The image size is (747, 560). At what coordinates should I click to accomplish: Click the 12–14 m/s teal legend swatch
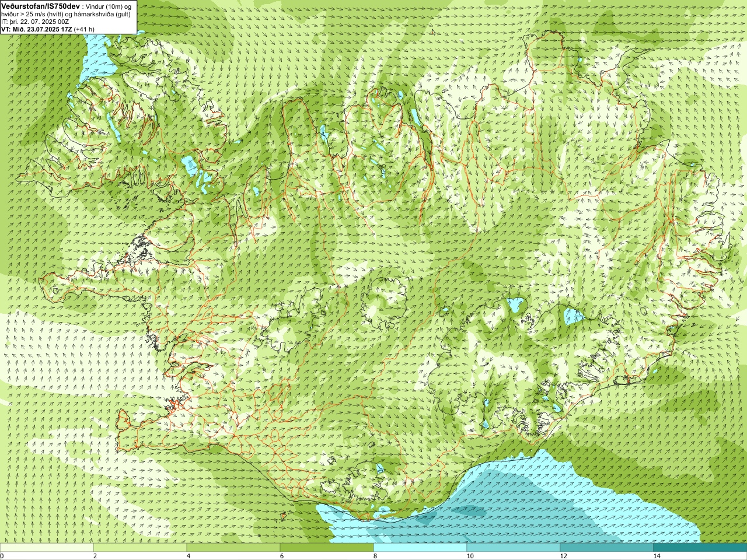(607, 548)
